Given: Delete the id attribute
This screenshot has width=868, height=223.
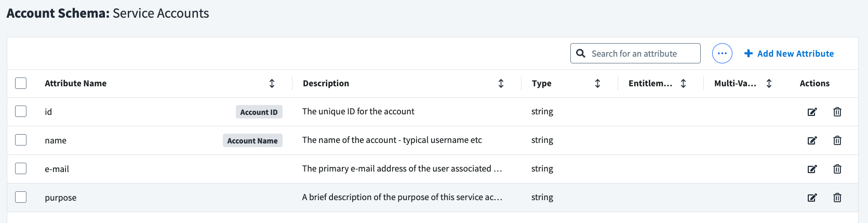Looking at the screenshot, I should [837, 112].
